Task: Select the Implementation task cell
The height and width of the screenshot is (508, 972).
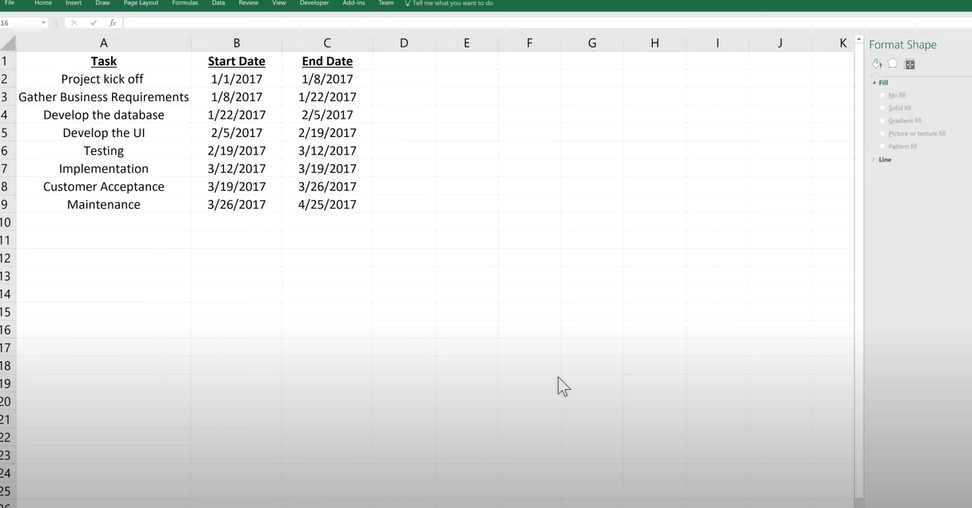Action: click(104, 169)
